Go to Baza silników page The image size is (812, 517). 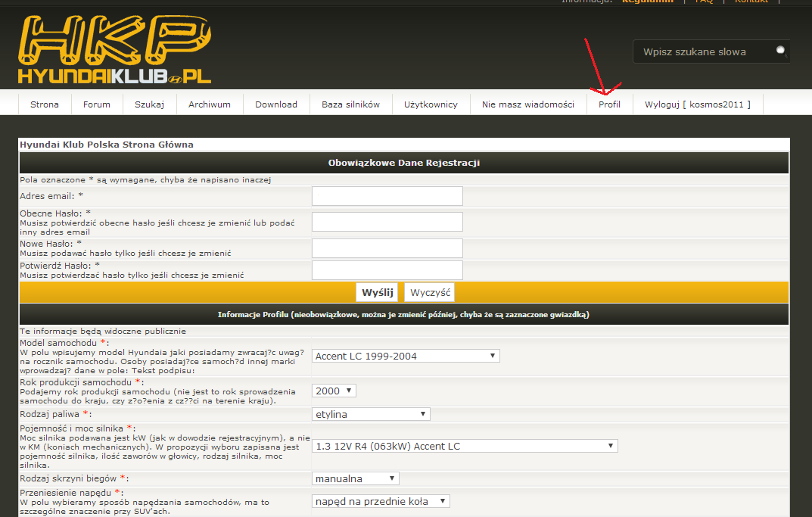coord(350,104)
